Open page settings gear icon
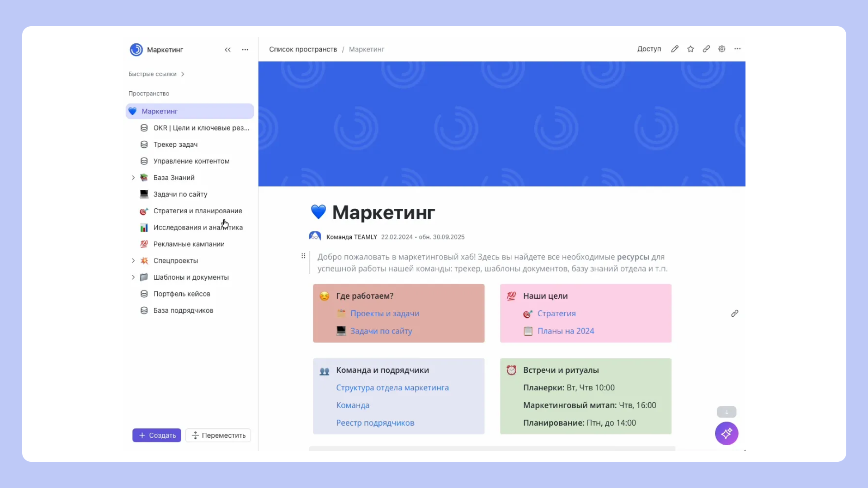Screen dimensions: 868x488 click(x=722, y=49)
